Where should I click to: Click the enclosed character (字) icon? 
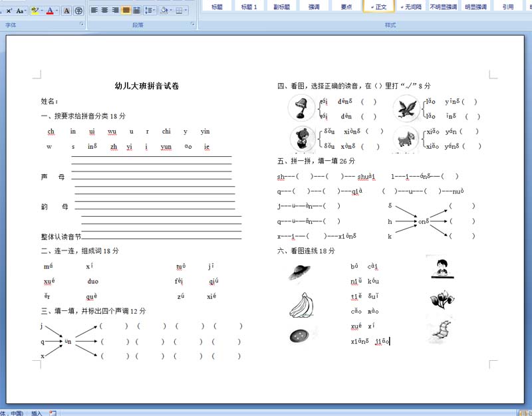point(78,11)
